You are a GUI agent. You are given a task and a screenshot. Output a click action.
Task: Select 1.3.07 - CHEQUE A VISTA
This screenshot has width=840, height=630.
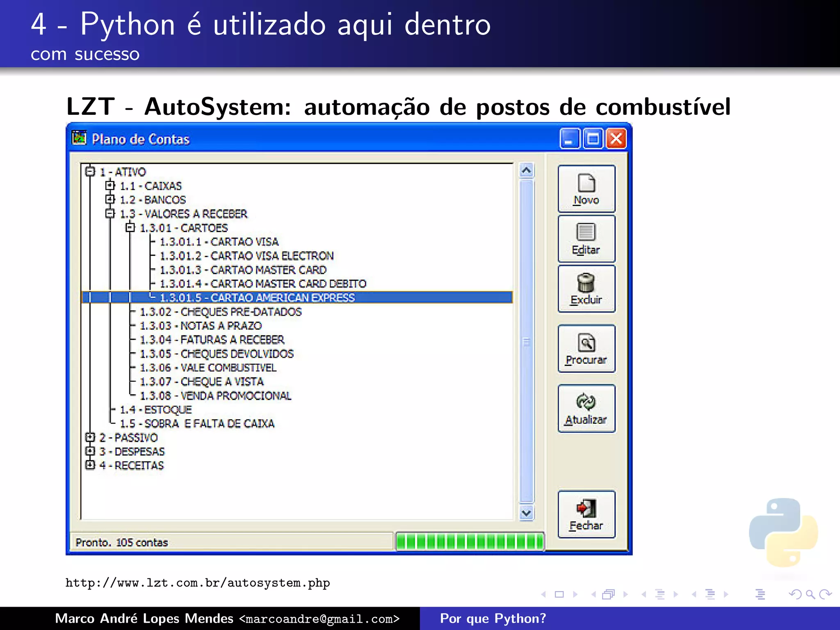pyautogui.click(x=201, y=381)
